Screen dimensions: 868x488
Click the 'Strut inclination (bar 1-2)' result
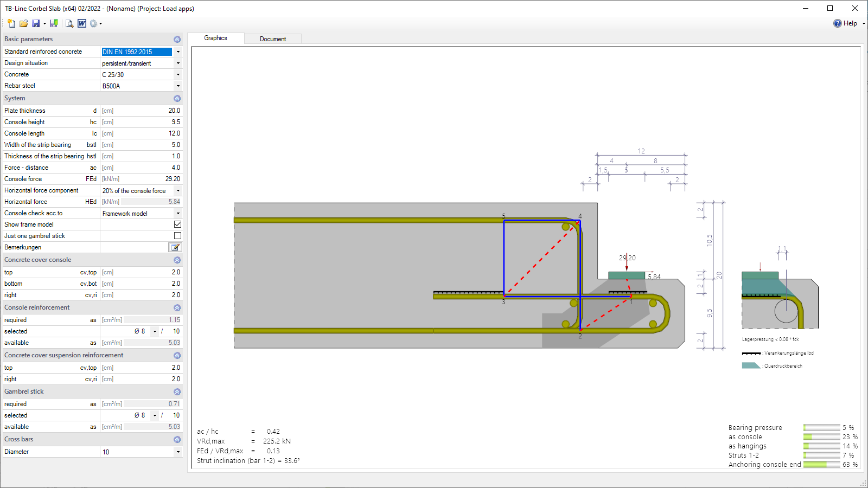pyautogui.click(x=248, y=461)
